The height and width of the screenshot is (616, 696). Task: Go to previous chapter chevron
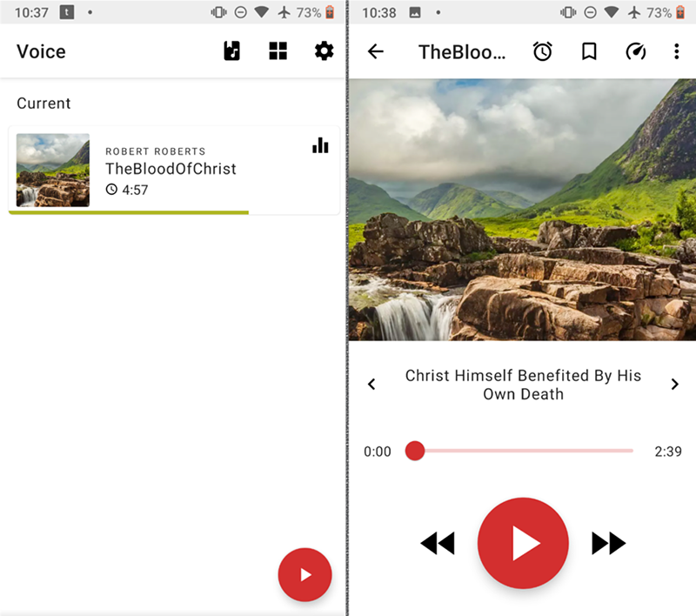(x=372, y=384)
